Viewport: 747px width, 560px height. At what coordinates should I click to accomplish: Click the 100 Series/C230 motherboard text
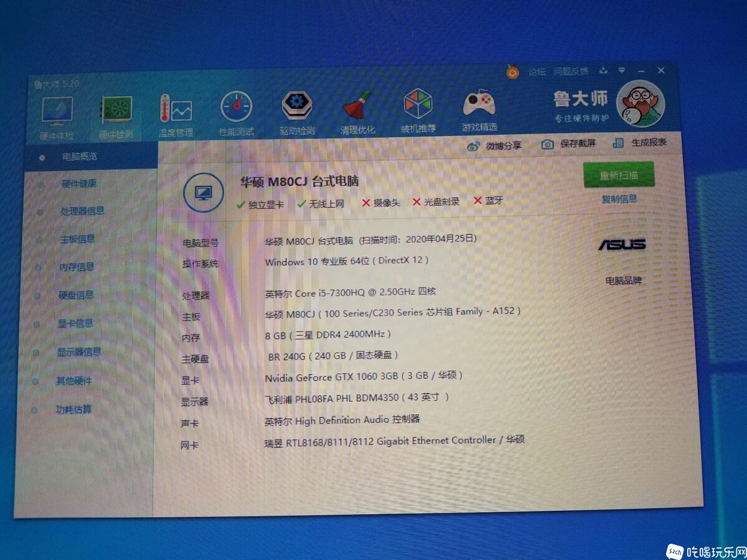pyautogui.click(x=393, y=312)
